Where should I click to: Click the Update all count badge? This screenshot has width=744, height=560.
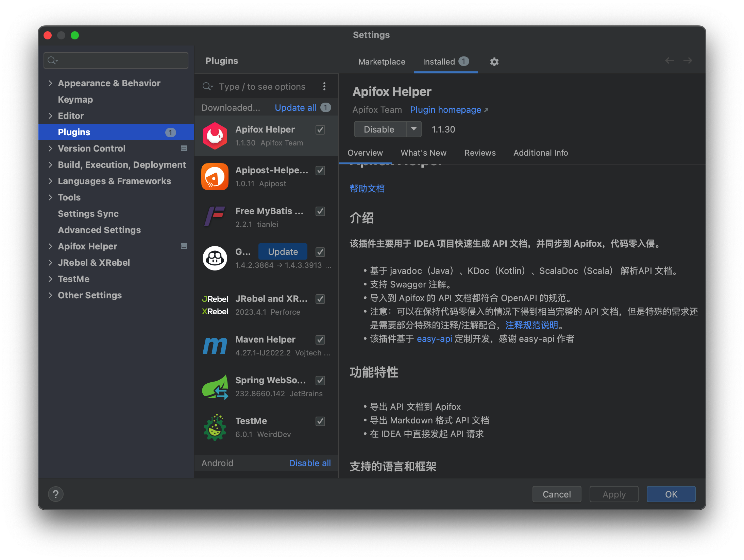[325, 108]
